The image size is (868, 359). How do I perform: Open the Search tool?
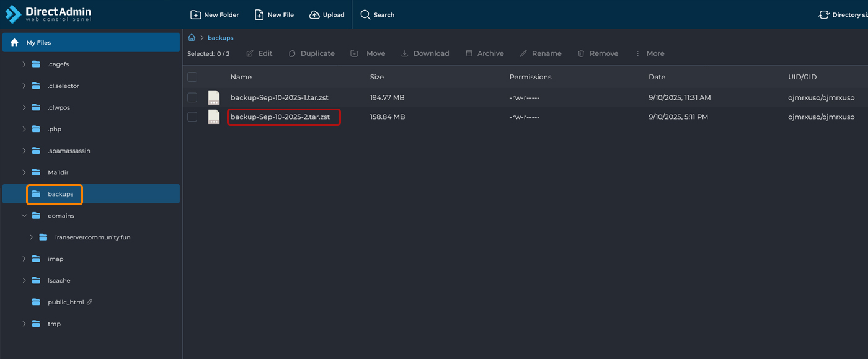pyautogui.click(x=366, y=14)
